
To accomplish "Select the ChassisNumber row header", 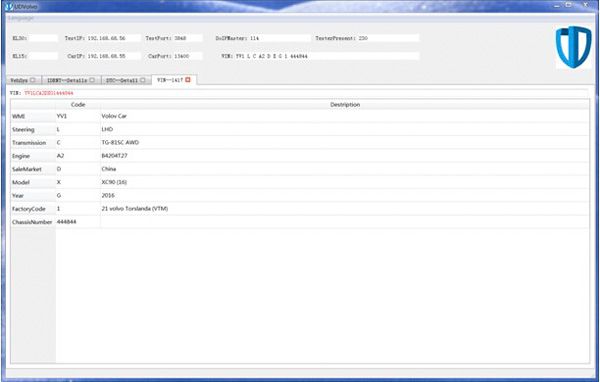I will coord(33,222).
